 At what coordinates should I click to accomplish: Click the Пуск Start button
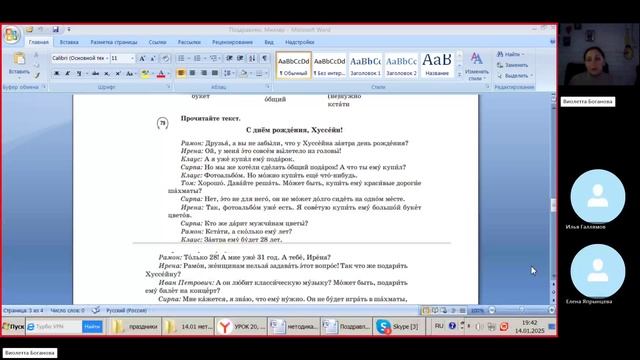(13, 327)
